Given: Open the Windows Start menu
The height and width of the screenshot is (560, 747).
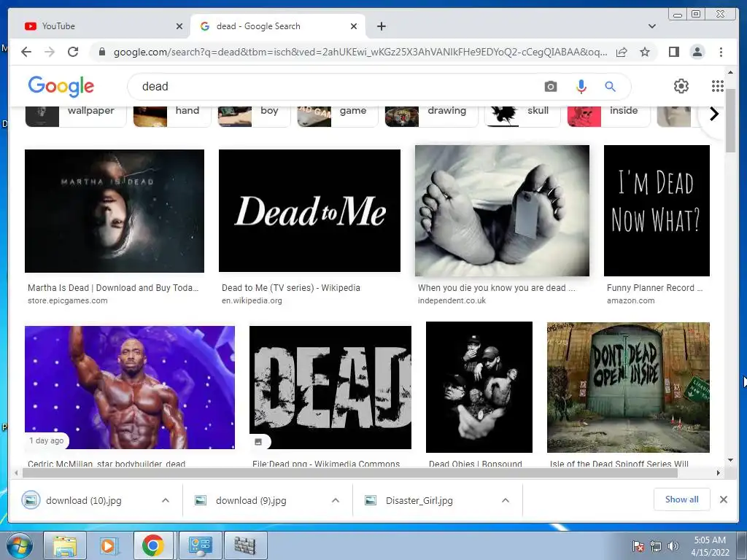Looking at the screenshot, I should click(x=19, y=545).
